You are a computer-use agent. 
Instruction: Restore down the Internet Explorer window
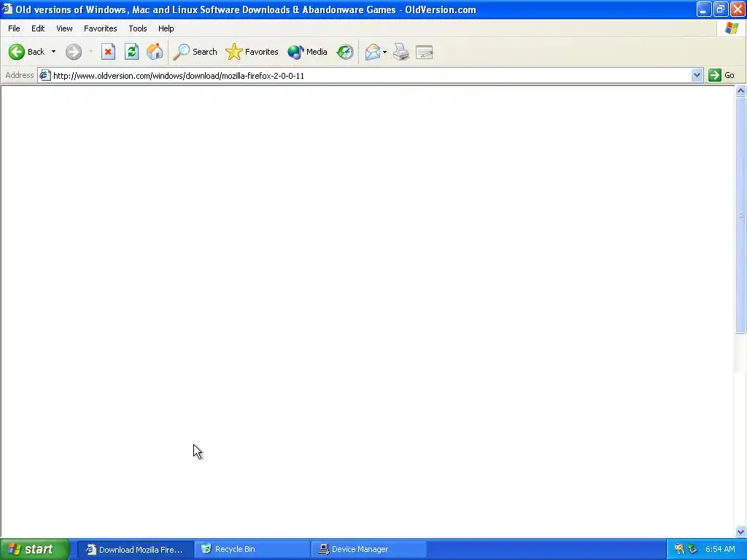[720, 9]
